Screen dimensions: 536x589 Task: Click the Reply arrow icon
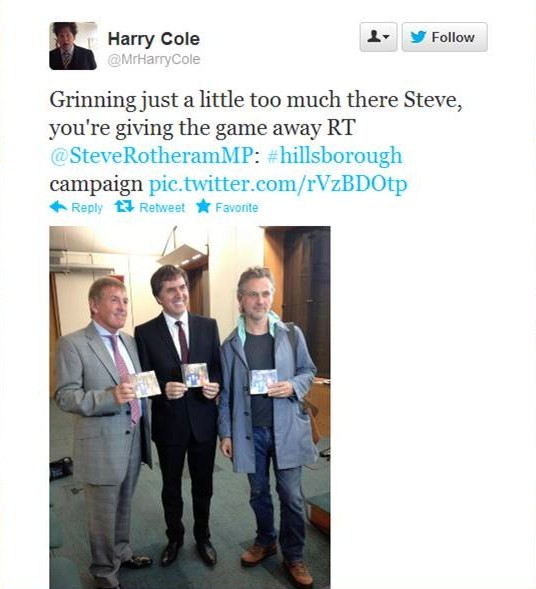coord(58,207)
